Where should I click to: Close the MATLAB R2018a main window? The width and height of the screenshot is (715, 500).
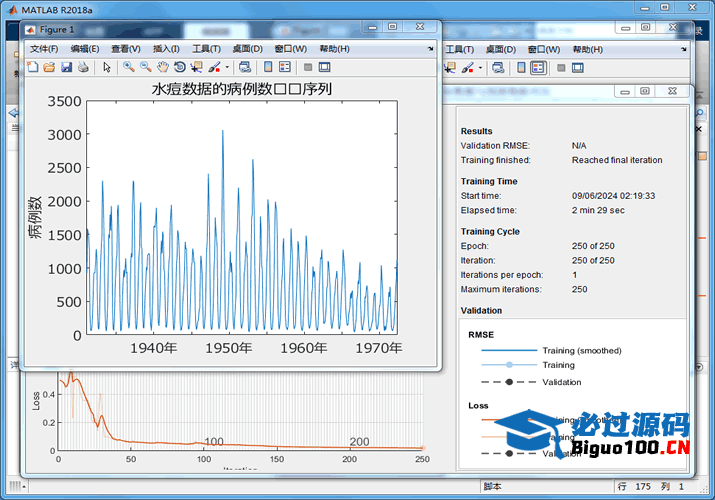(x=693, y=7)
